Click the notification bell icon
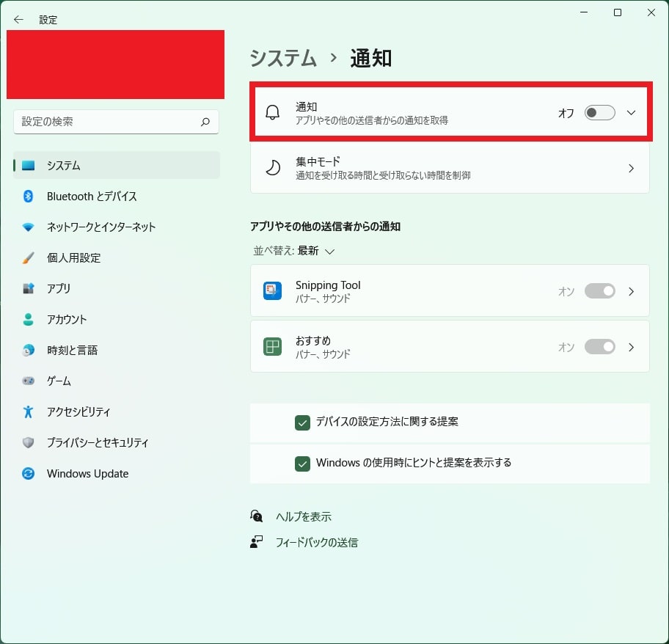The image size is (669, 644). click(x=273, y=113)
